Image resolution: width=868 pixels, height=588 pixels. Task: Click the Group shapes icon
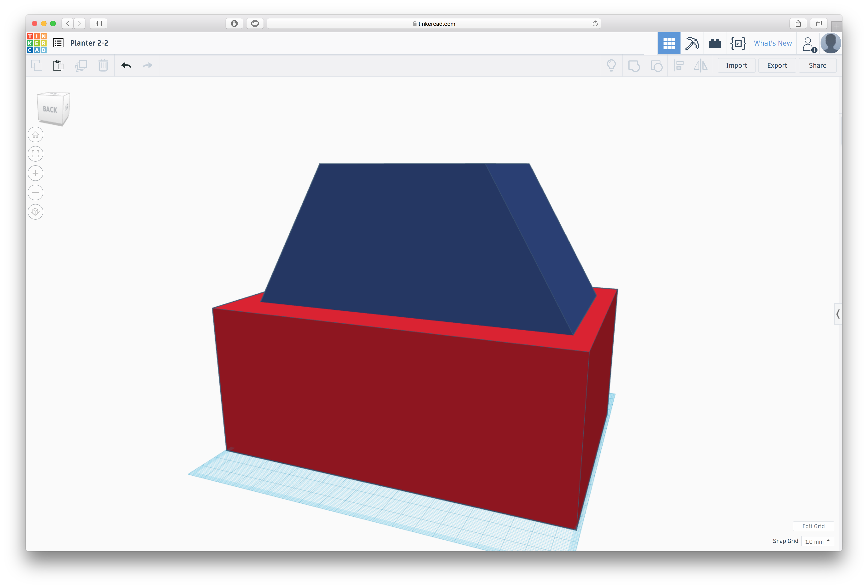[x=634, y=66]
